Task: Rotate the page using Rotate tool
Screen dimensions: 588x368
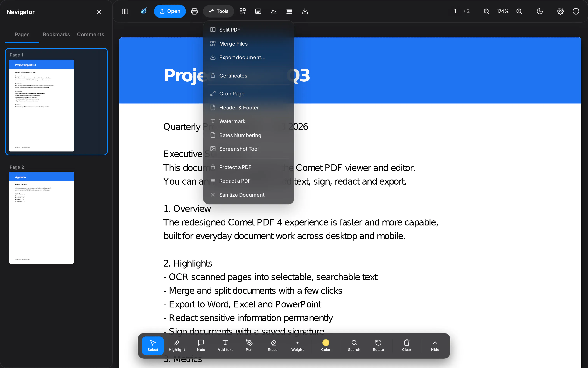Action: pyautogui.click(x=378, y=346)
